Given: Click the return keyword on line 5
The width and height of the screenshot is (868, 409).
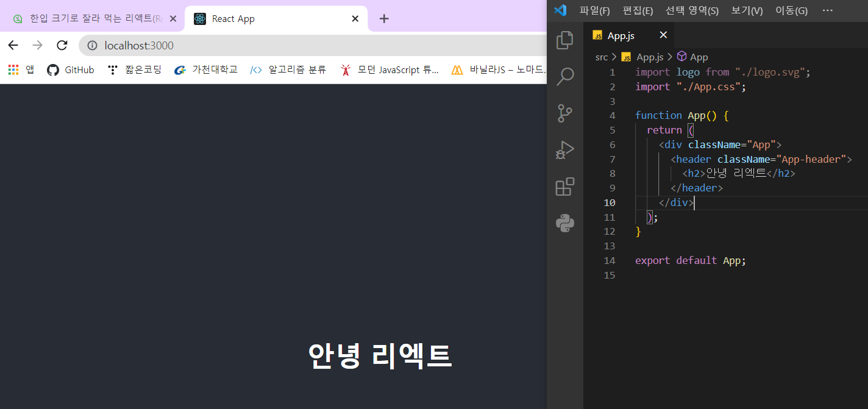Looking at the screenshot, I should pyautogui.click(x=664, y=130).
